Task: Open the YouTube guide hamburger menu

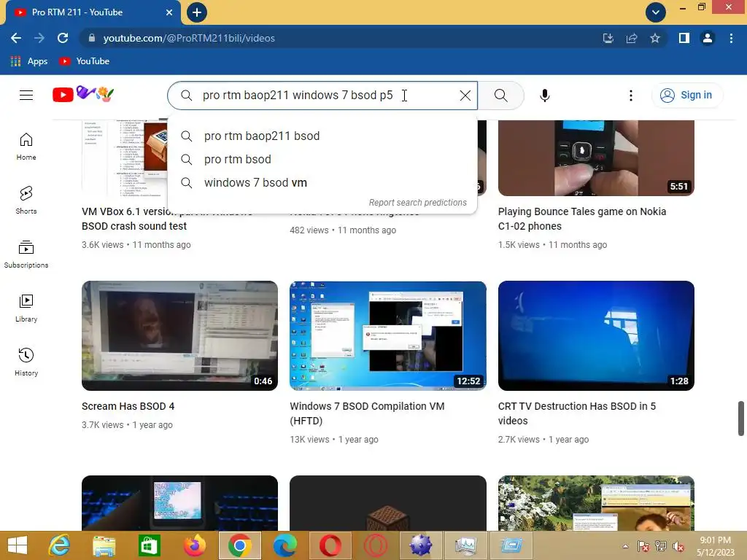Action: click(x=26, y=96)
